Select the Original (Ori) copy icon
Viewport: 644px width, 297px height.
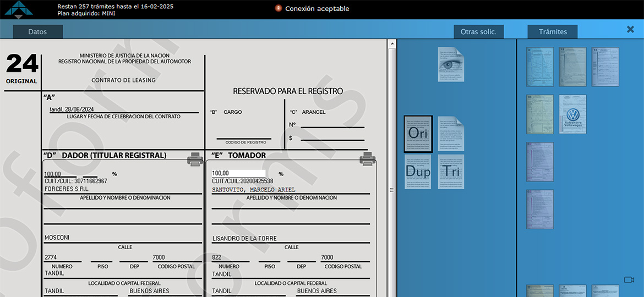click(418, 134)
